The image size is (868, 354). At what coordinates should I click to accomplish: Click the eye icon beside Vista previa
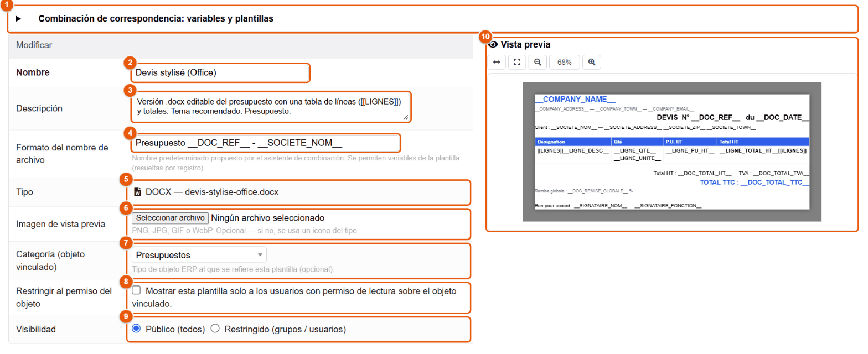point(493,44)
